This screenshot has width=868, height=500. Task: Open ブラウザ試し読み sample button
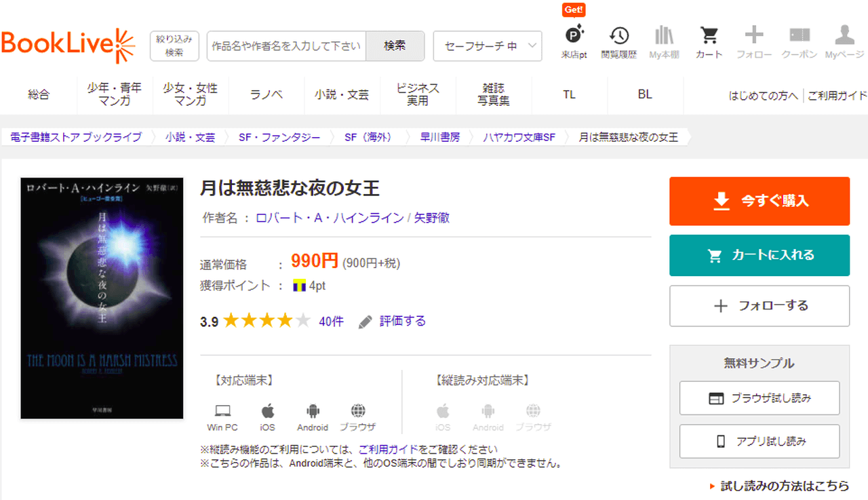[759, 398]
